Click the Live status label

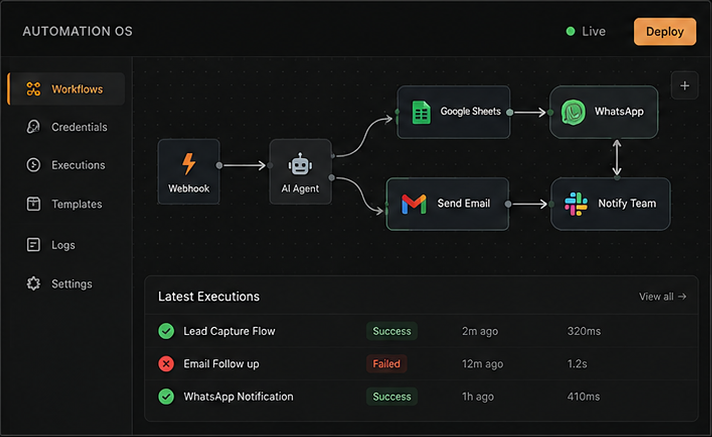tap(594, 31)
